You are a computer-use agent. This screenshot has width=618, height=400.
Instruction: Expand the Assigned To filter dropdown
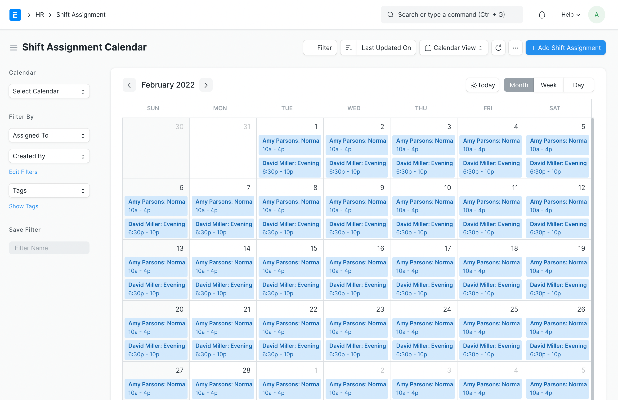click(x=49, y=133)
